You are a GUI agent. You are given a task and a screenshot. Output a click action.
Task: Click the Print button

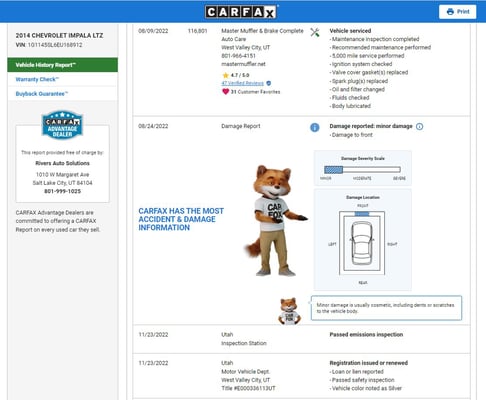click(458, 12)
